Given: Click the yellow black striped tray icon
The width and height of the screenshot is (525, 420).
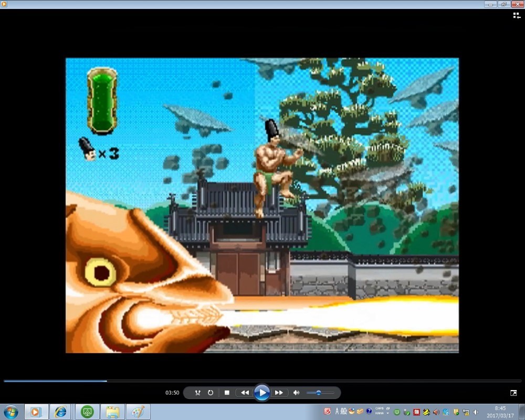Looking at the screenshot, I should [x=426, y=412].
